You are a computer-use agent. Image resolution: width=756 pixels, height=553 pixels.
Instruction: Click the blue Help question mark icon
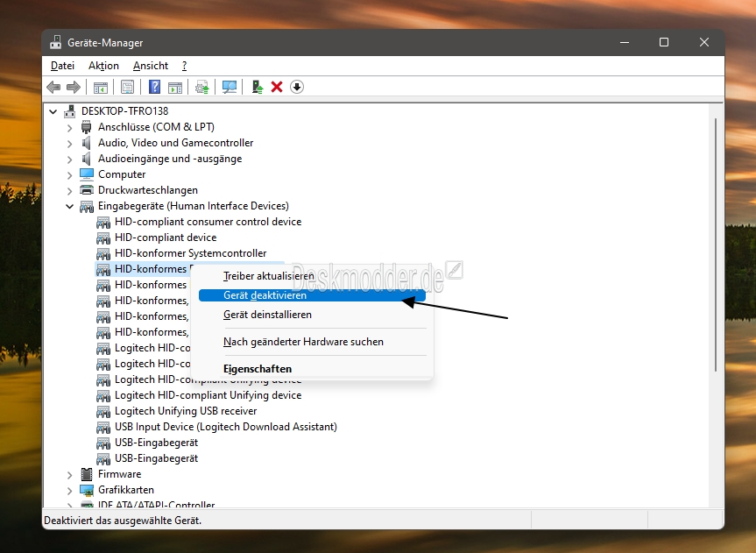154,88
